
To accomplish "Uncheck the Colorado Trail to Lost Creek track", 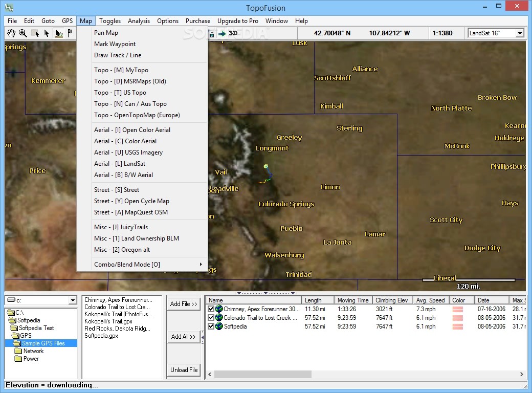I will [211, 318].
